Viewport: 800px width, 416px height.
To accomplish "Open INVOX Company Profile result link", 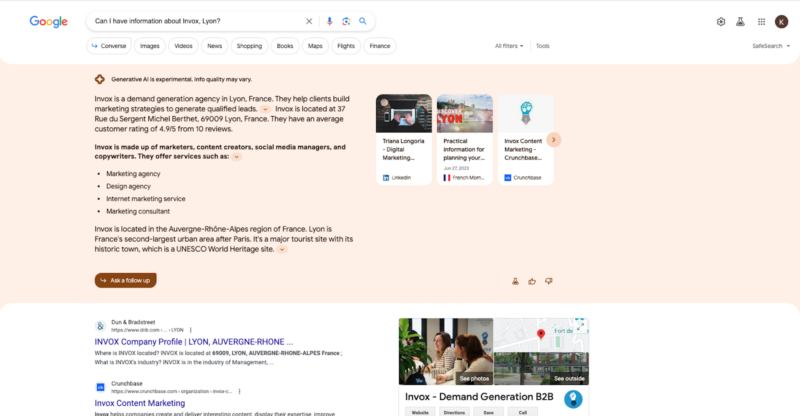I will [194, 342].
